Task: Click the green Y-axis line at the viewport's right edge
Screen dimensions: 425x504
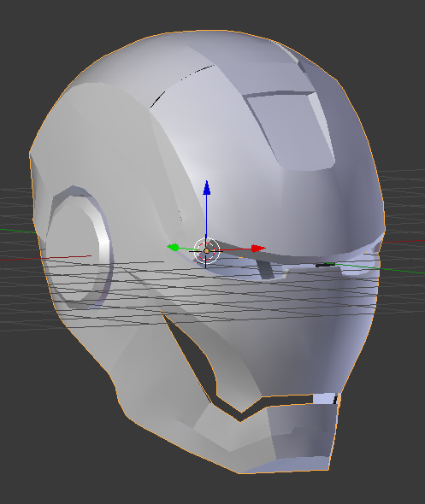Action: 402,270
